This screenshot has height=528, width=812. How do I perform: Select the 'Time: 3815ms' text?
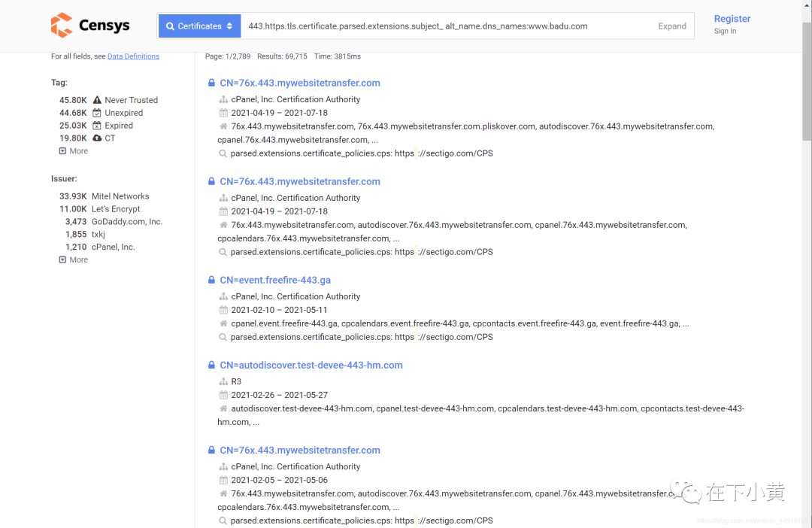(337, 56)
